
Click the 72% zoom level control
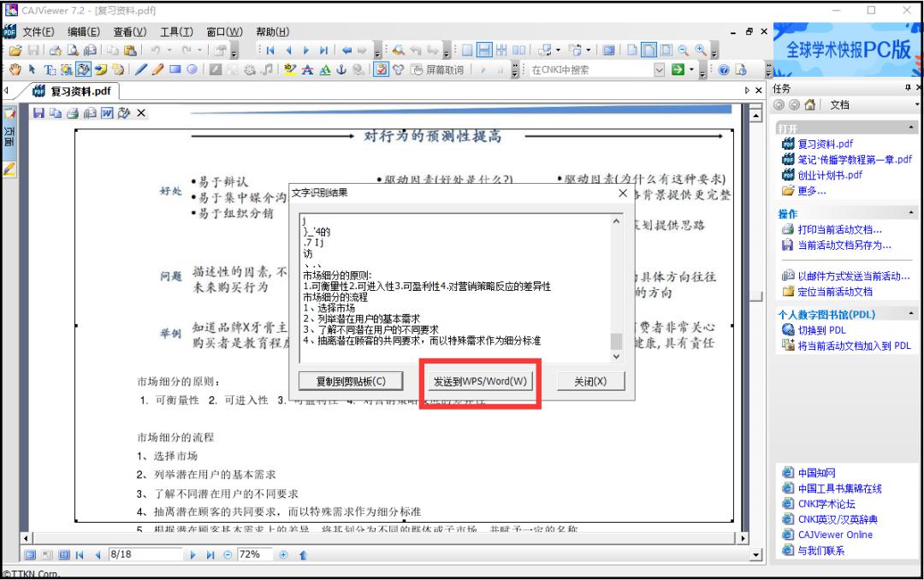254,554
